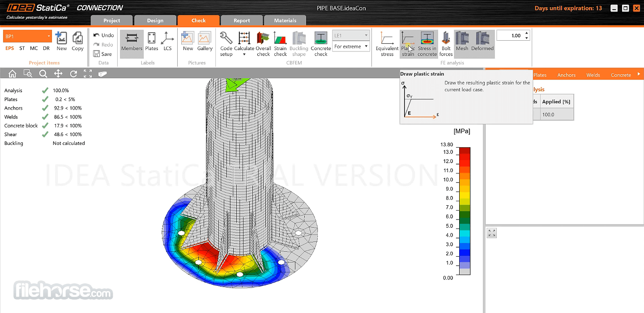The image size is (644, 313).
Task: Show Overall check results
Action: tap(264, 44)
